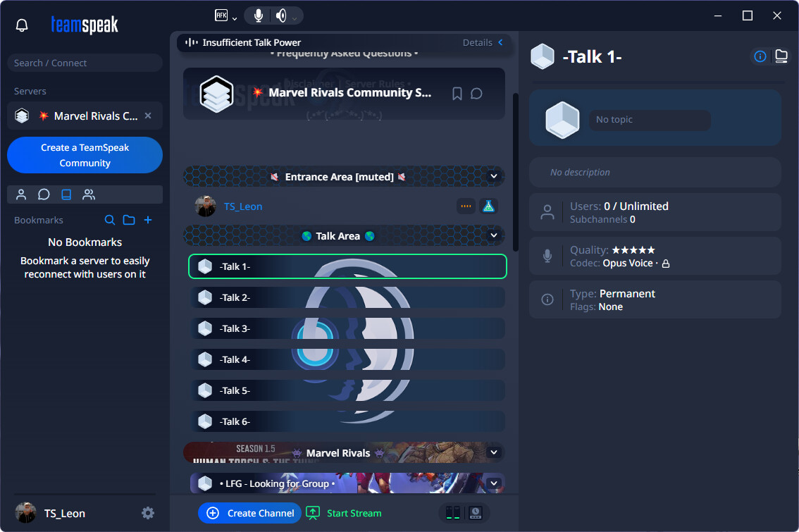The height and width of the screenshot is (532, 799).
Task: Toggle AFK away status
Action: pos(221,16)
